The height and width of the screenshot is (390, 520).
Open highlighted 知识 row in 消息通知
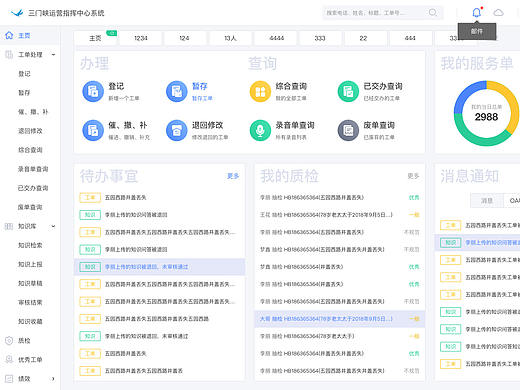click(x=478, y=243)
